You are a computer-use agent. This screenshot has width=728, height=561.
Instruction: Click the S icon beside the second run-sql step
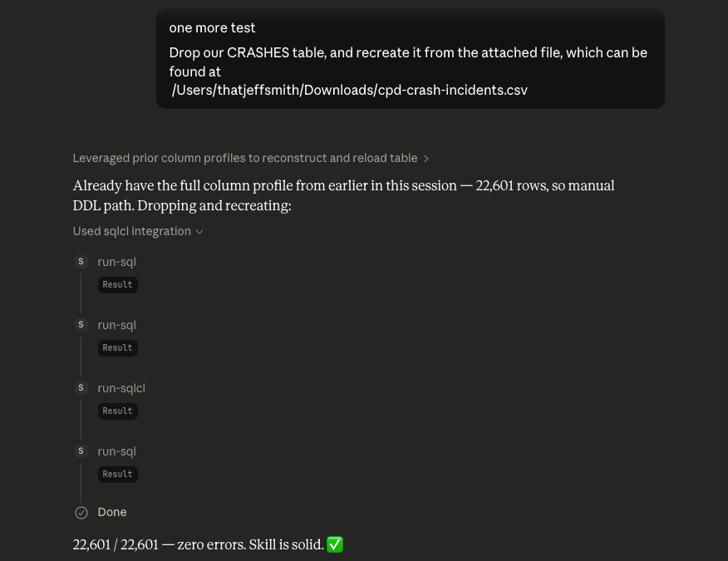pyautogui.click(x=81, y=325)
